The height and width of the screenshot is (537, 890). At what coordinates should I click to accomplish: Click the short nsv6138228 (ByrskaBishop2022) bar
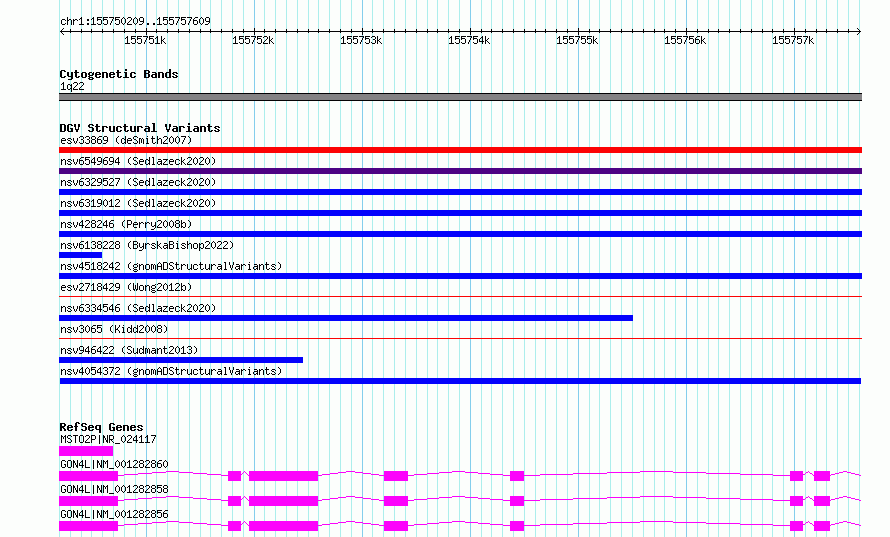pos(81,255)
